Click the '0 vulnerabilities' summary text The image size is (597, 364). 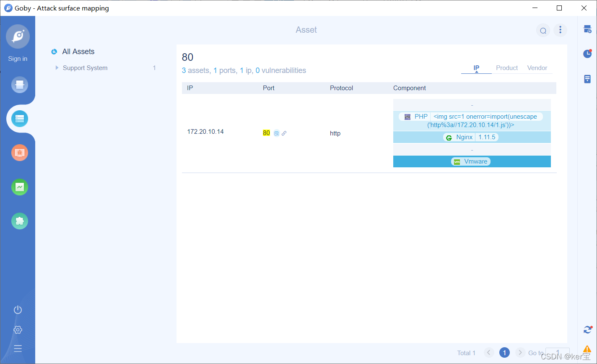coord(281,70)
